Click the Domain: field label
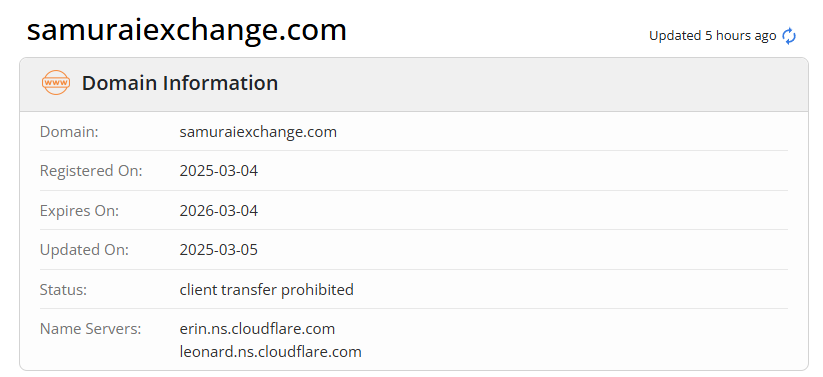 (69, 131)
